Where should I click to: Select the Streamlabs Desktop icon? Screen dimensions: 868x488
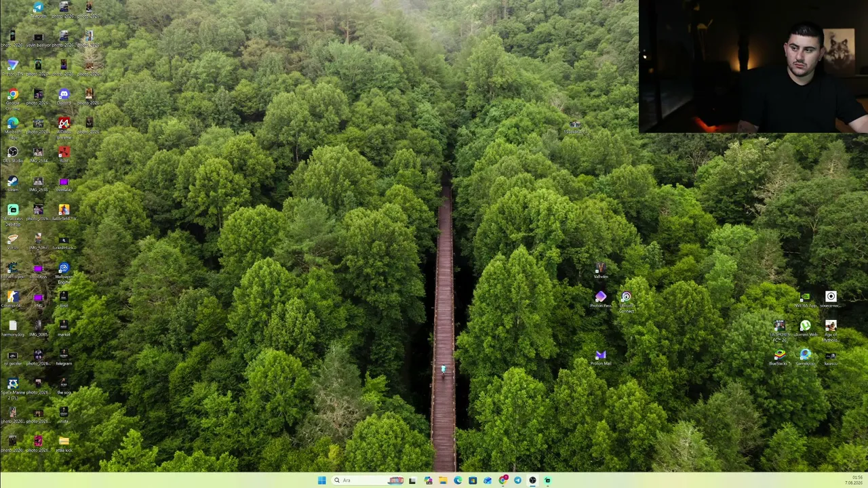pyautogui.click(x=13, y=214)
